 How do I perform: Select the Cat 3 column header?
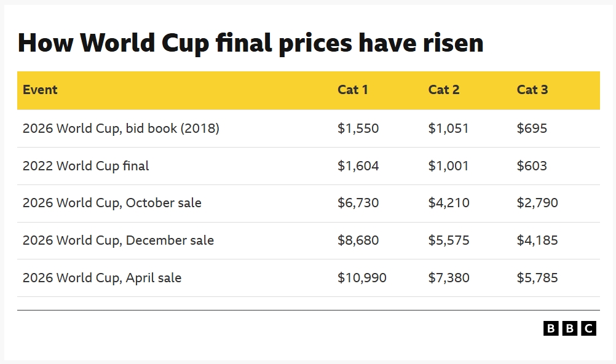tap(532, 90)
